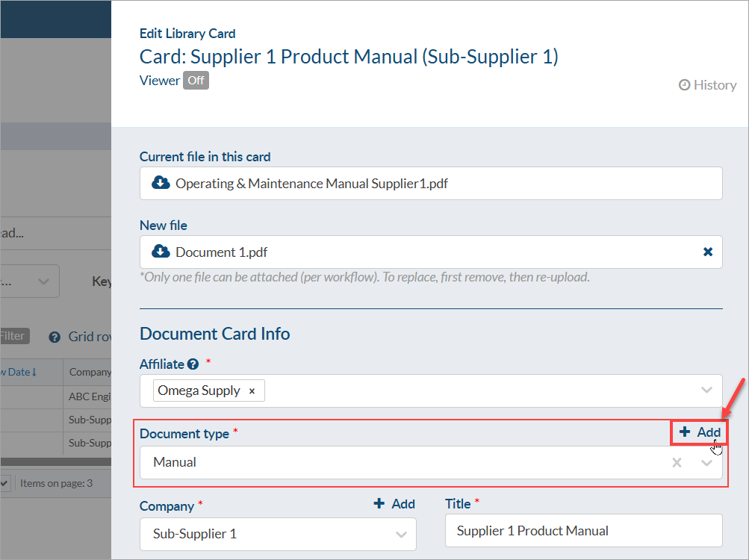Toggle the Viewer Off switch
749x560 pixels.
tap(196, 81)
